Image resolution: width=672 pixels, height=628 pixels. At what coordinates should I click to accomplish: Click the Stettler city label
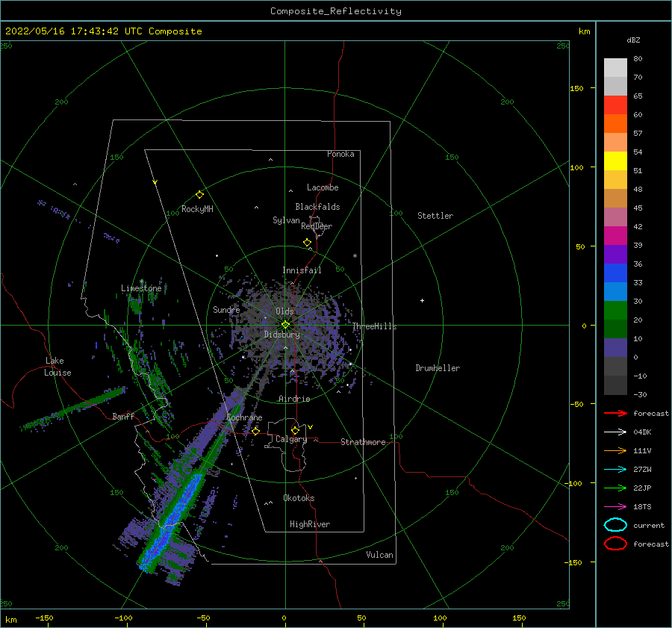(x=435, y=216)
